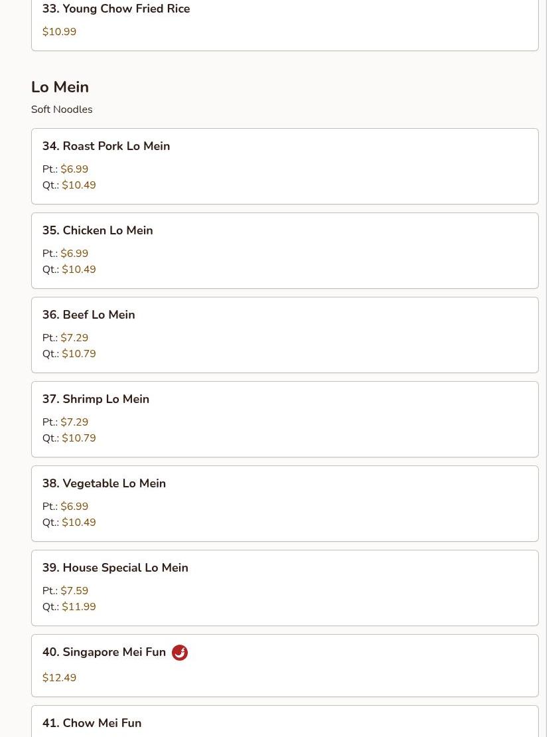Click Beef Lo Mein pint price $7.29

[x=74, y=338]
